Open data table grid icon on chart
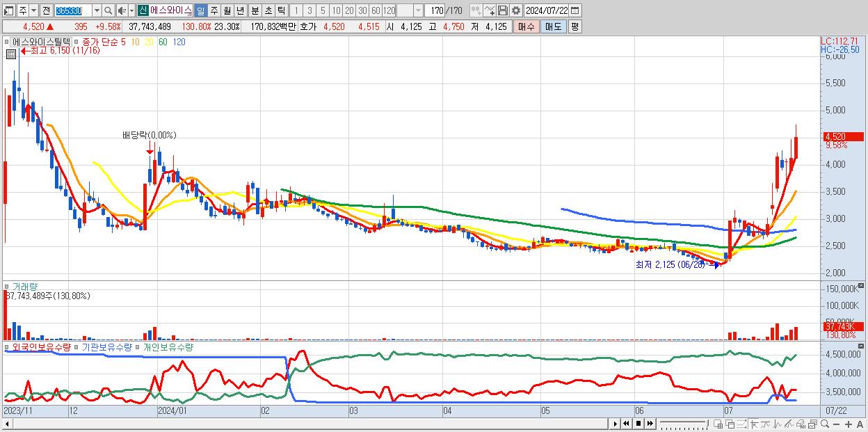 [x=11, y=54]
